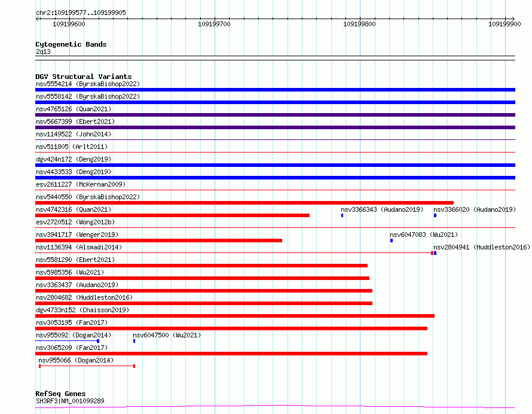Select the small blue marker under nsv6047083
The width and height of the screenshot is (532, 414).
[392, 241]
